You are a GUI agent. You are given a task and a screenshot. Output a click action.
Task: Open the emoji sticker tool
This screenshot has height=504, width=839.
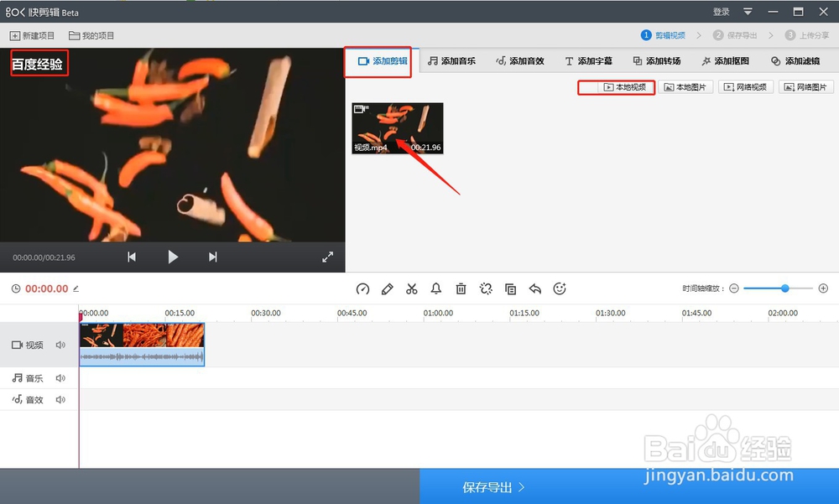tap(561, 288)
